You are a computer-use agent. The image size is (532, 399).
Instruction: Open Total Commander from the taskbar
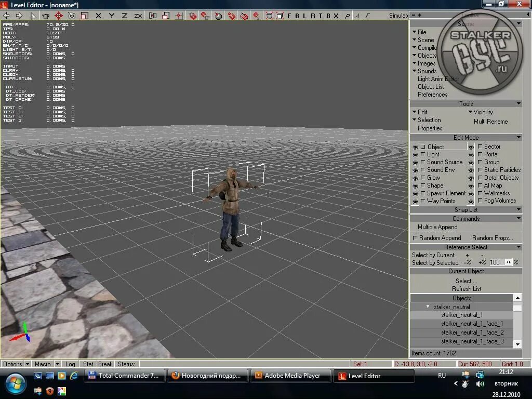(125, 376)
